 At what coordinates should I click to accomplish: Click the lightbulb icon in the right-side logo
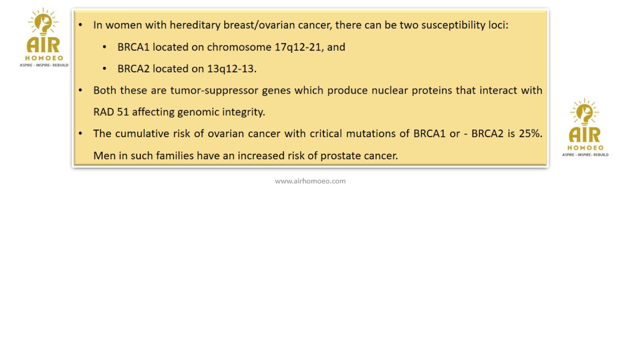click(584, 112)
